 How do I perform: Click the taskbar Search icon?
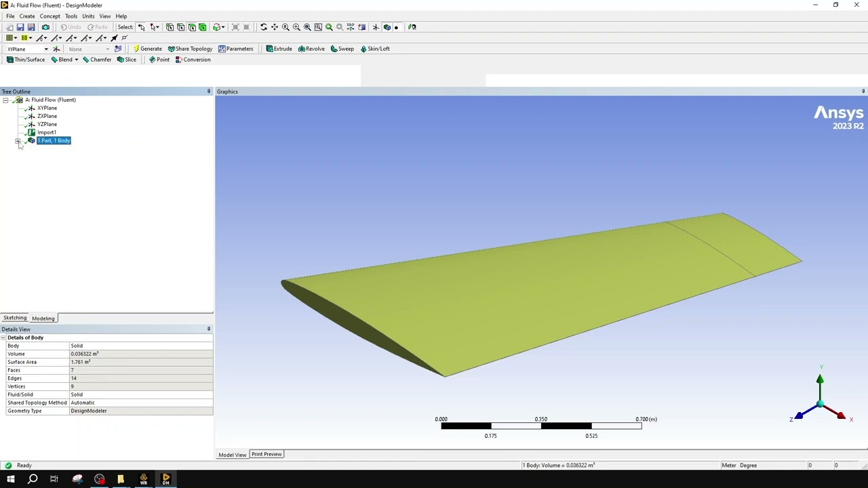tap(33, 479)
